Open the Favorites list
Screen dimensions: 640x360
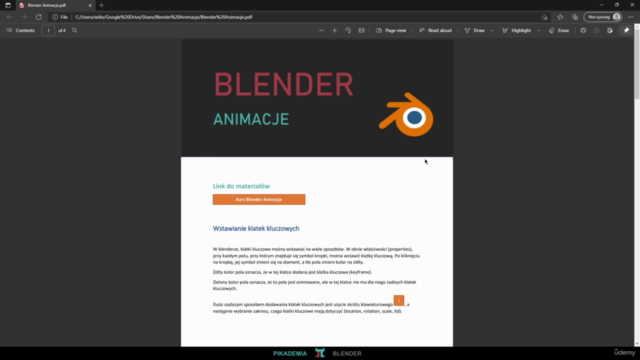[560, 17]
